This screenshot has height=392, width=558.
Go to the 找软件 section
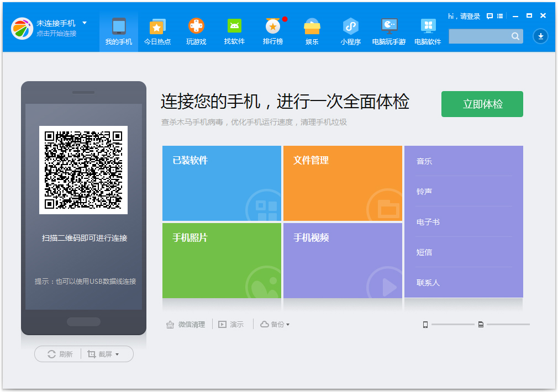click(x=234, y=31)
